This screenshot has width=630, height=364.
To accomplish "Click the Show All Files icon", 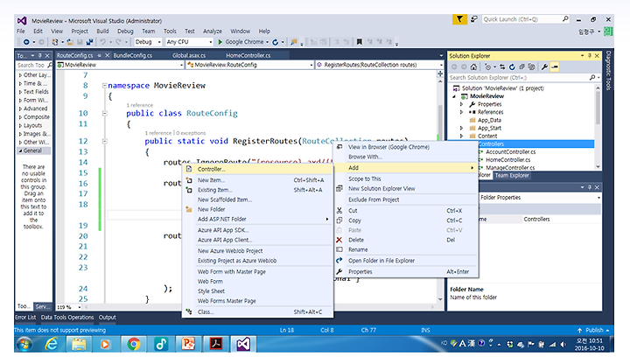I will [x=532, y=67].
